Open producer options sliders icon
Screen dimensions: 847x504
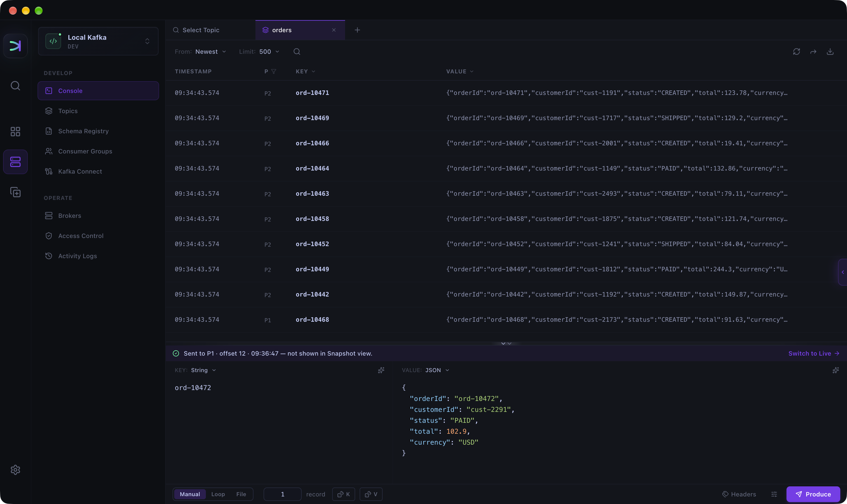(x=774, y=494)
